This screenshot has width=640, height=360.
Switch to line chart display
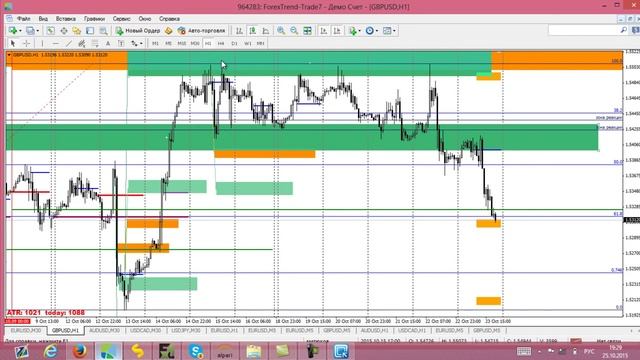(266, 31)
